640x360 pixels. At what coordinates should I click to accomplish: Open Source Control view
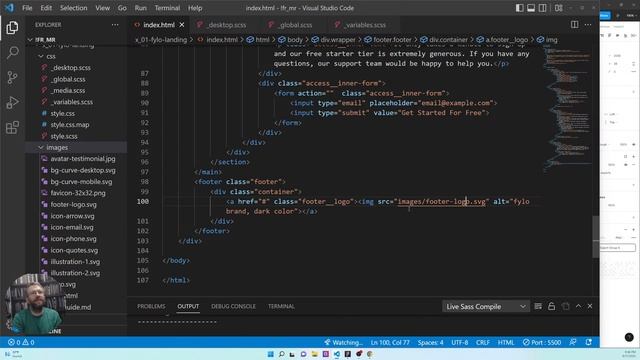point(12,77)
